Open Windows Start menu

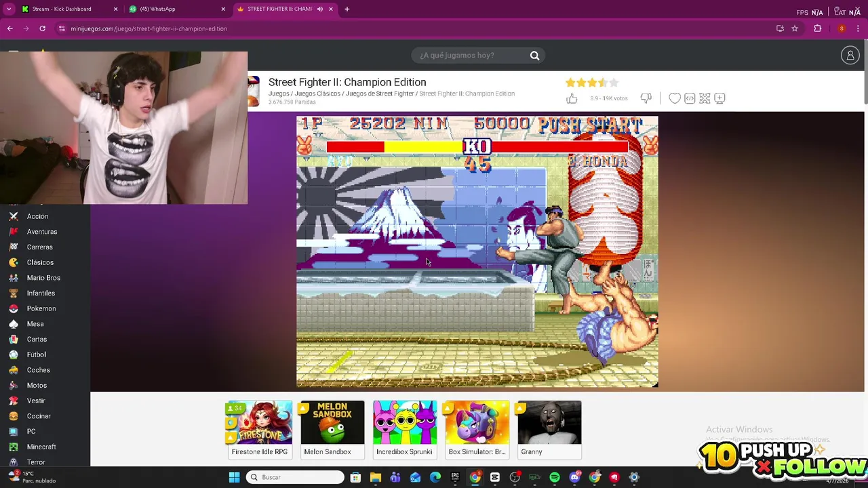coord(234,477)
